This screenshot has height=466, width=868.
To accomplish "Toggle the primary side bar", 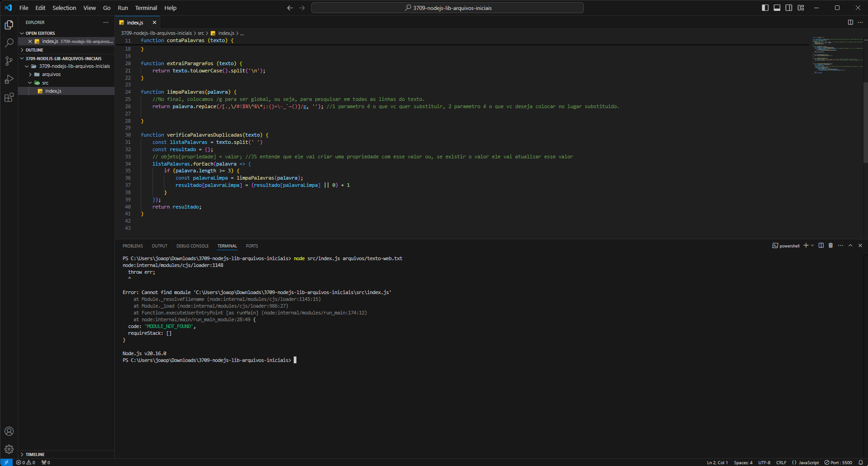I will (x=765, y=8).
